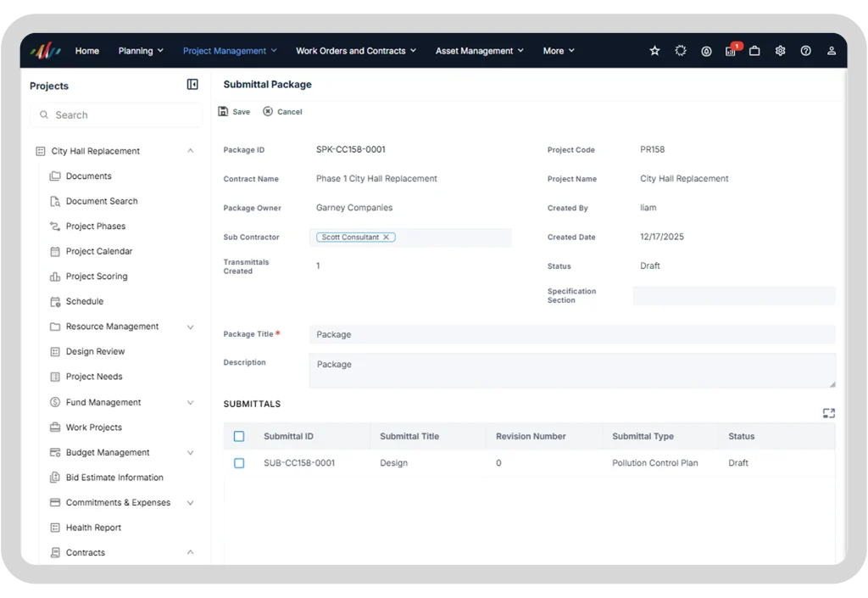Focus the Projects Search field
Screen dimensions: 868x598
(116, 115)
